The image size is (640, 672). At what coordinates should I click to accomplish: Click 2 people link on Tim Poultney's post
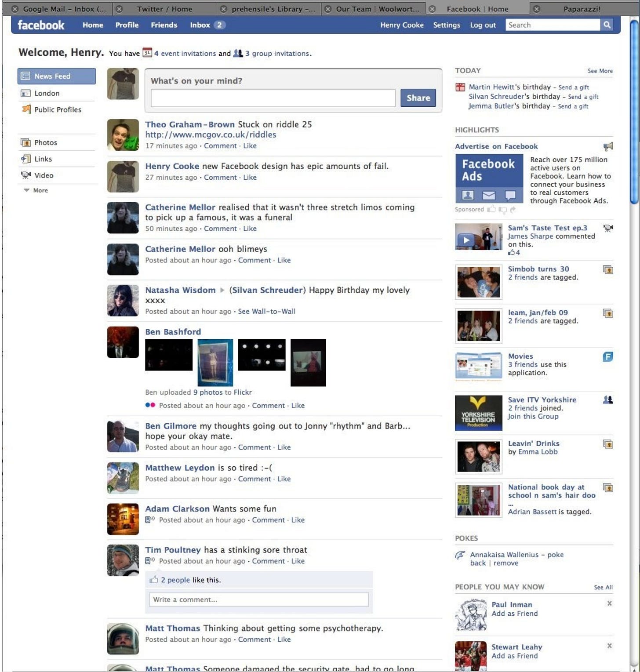point(175,580)
